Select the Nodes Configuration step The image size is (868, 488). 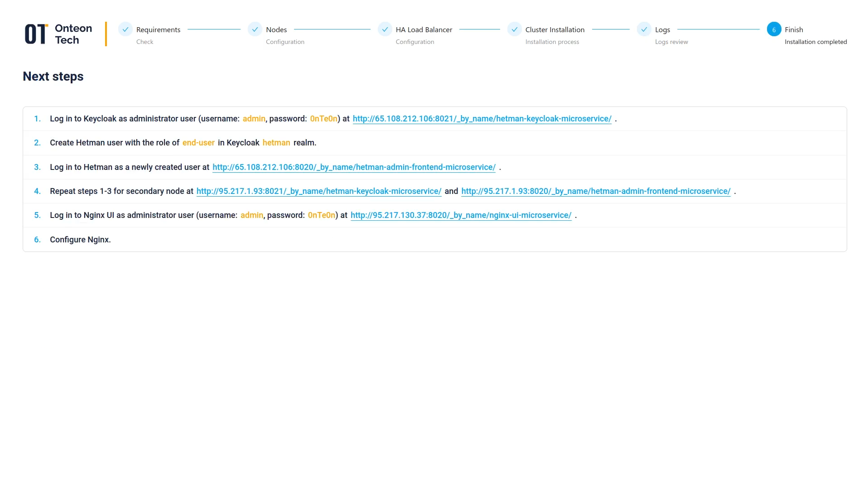coord(276,29)
